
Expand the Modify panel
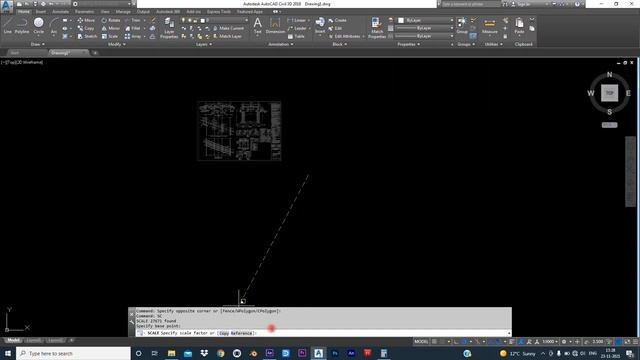click(x=117, y=44)
